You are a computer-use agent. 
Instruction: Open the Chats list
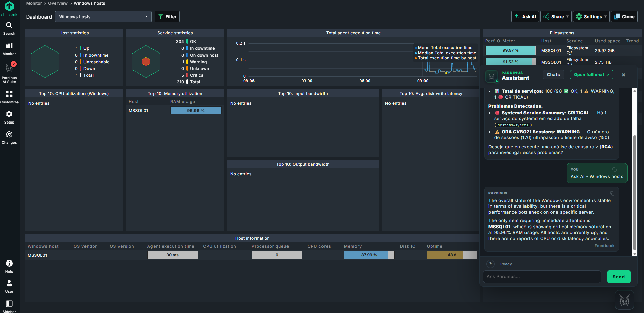click(x=553, y=75)
